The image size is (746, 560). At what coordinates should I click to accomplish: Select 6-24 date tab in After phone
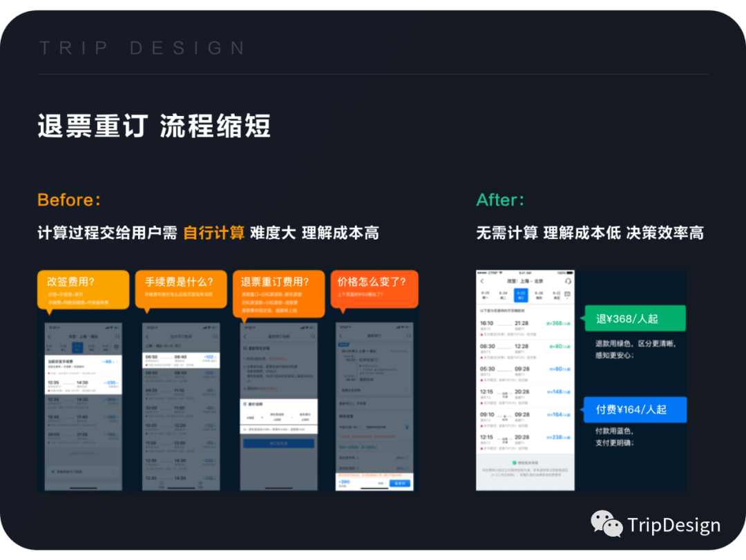point(503,295)
